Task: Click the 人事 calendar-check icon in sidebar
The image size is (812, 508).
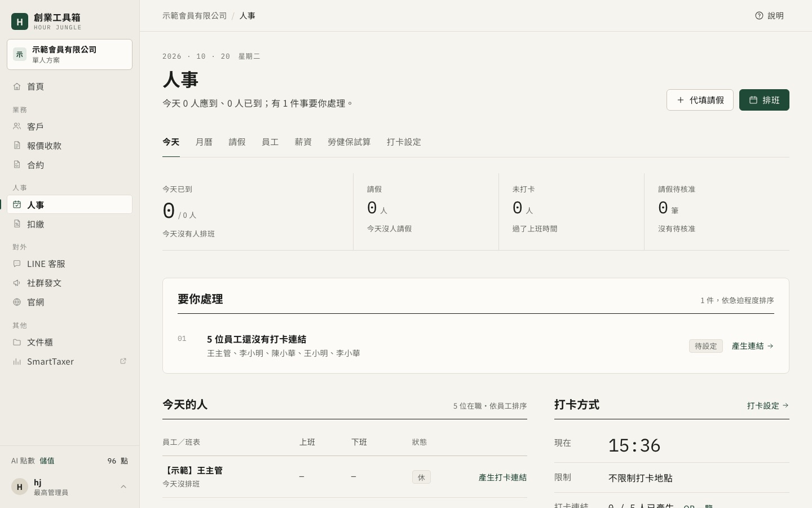Action: [x=17, y=205]
